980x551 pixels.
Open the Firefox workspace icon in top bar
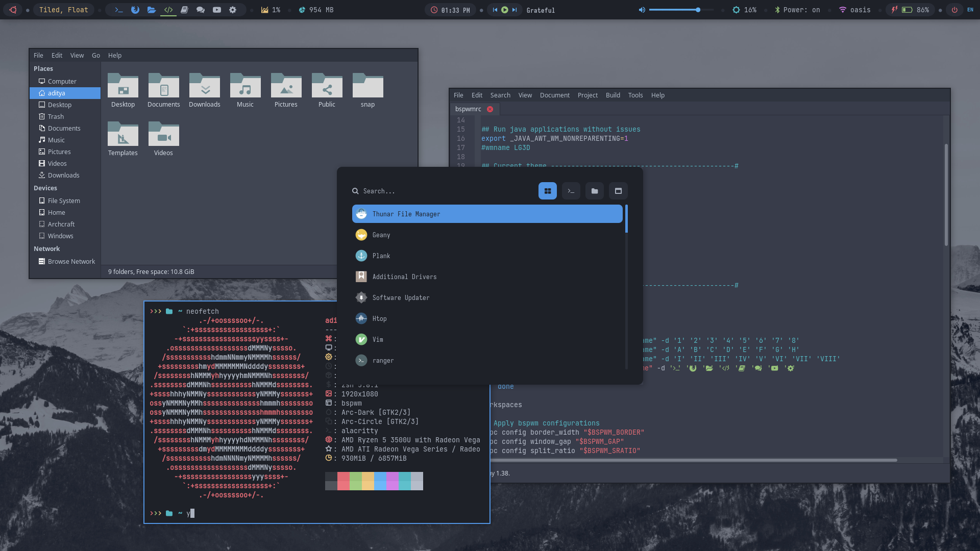click(135, 10)
